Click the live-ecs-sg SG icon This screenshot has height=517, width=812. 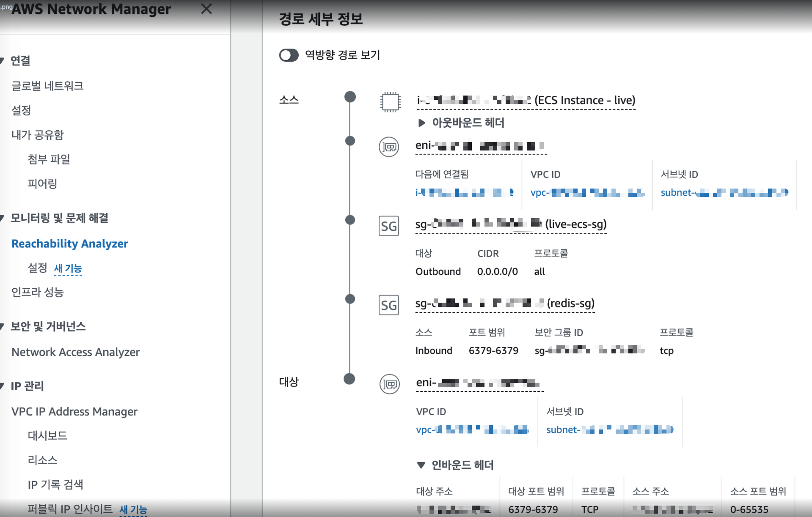[x=389, y=226]
